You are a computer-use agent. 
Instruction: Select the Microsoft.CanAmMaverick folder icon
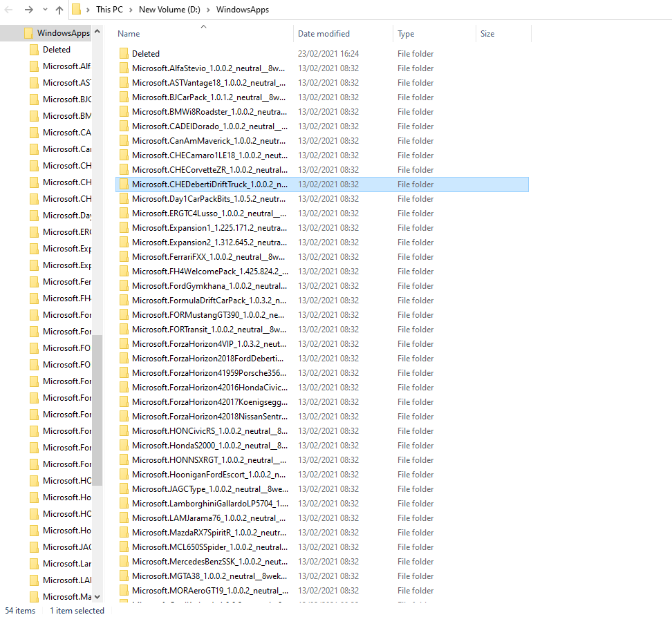[x=124, y=141]
